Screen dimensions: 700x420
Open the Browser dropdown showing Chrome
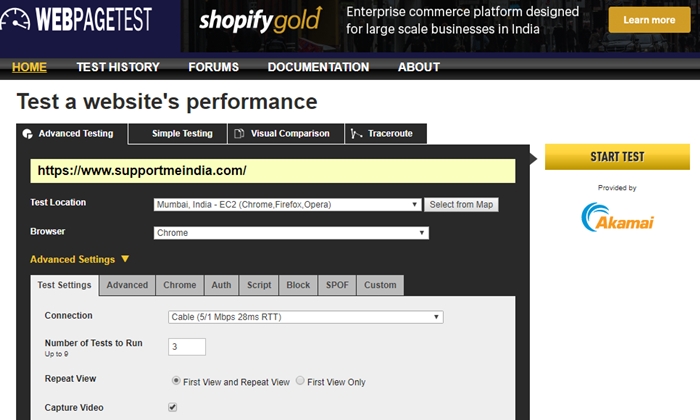(x=291, y=233)
